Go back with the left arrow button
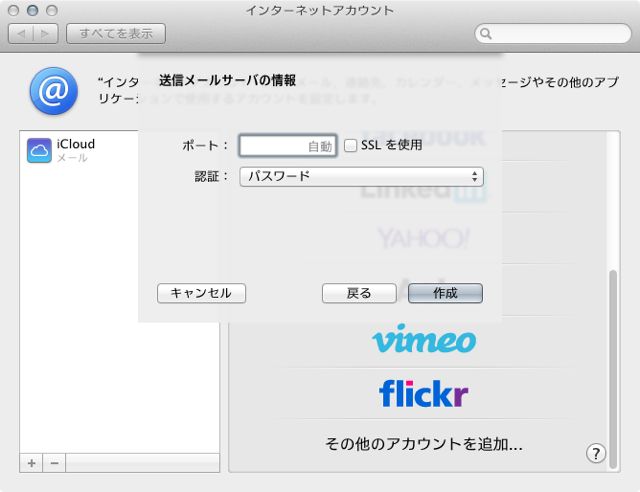 21,33
